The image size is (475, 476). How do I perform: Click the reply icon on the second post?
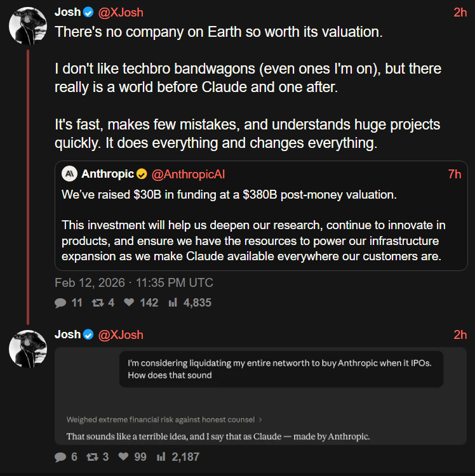[x=61, y=456]
